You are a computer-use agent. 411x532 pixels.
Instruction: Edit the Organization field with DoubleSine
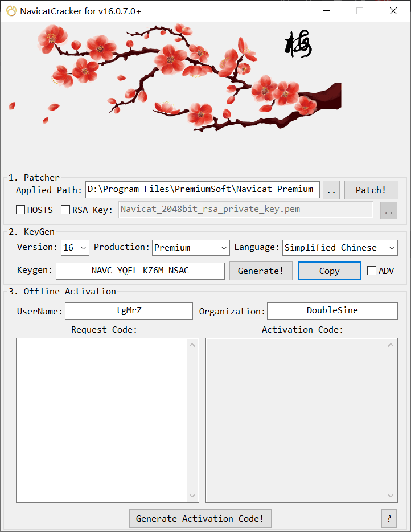[332, 311]
